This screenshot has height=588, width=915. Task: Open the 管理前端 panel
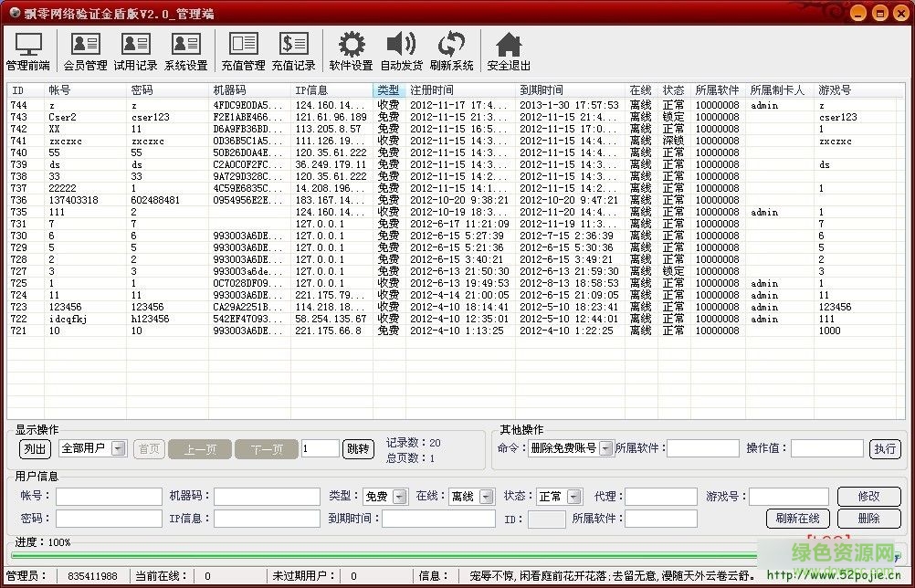[x=28, y=50]
